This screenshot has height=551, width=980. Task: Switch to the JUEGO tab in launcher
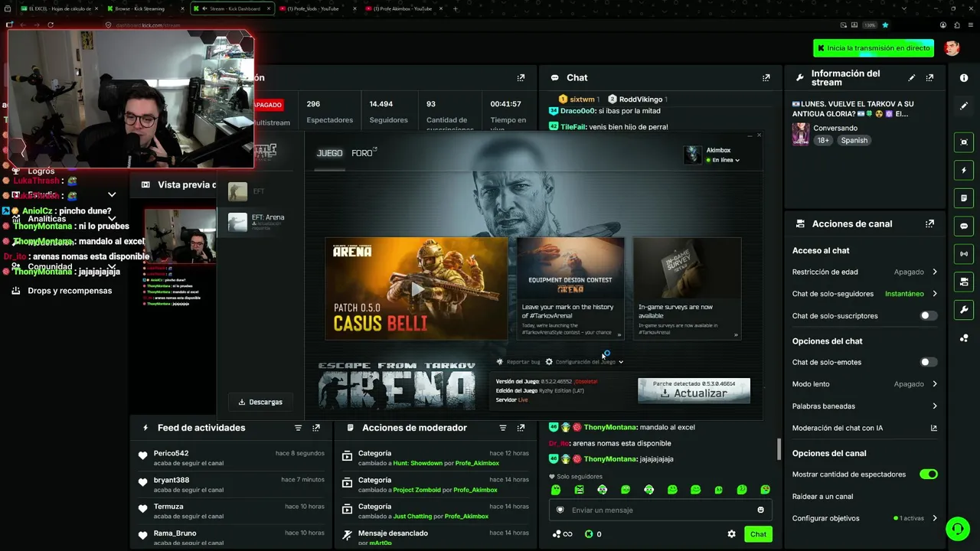click(330, 153)
